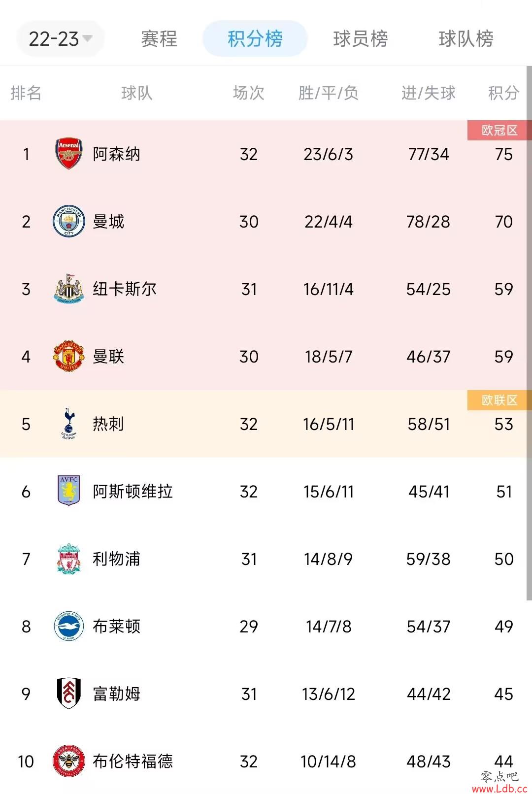This screenshot has height=794, width=532.
Task: Tap the Arsenal club crest
Action: click(x=68, y=154)
